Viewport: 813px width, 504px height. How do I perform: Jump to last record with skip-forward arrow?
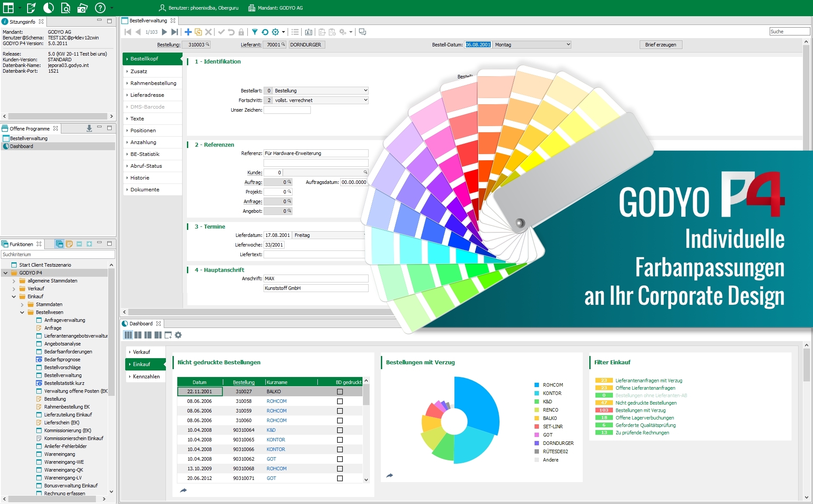[x=175, y=32]
